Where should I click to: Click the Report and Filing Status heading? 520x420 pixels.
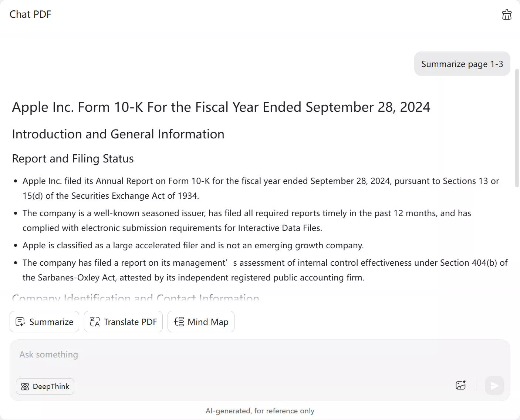pyautogui.click(x=73, y=158)
